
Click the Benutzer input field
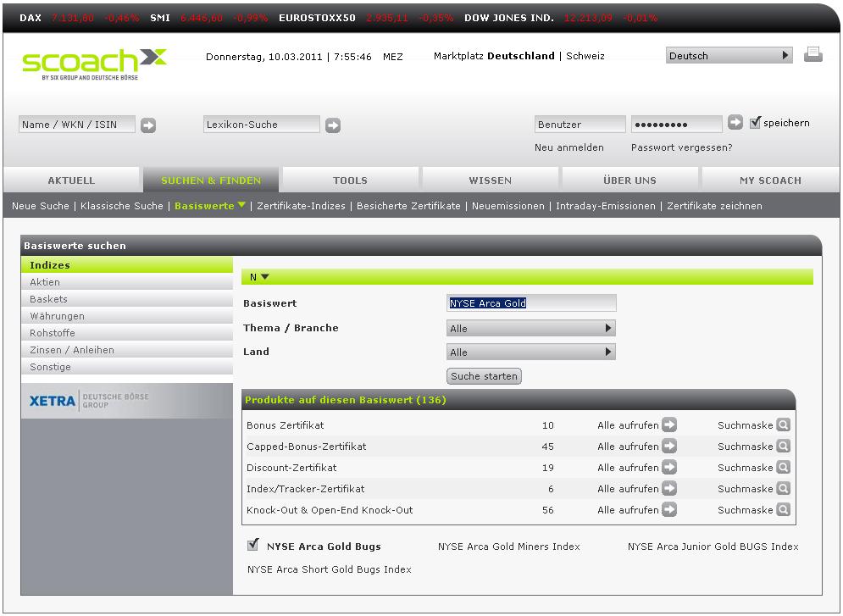[x=580, y=125]
